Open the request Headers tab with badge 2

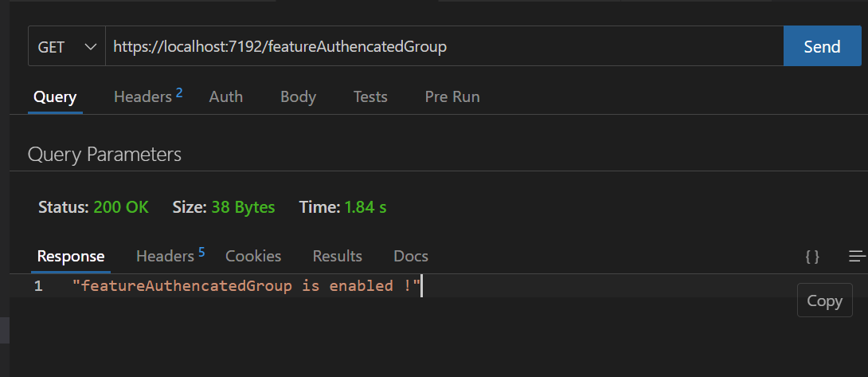148,96
